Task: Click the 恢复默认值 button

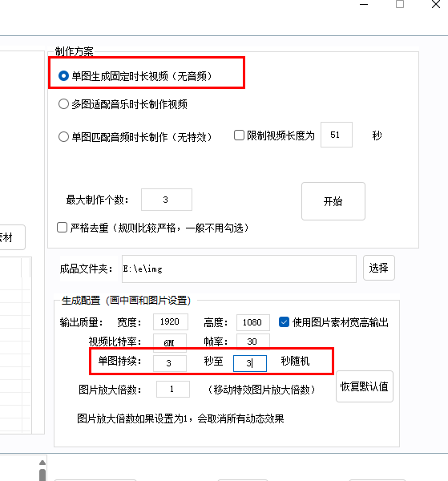Action: click(x=365, y=386)
